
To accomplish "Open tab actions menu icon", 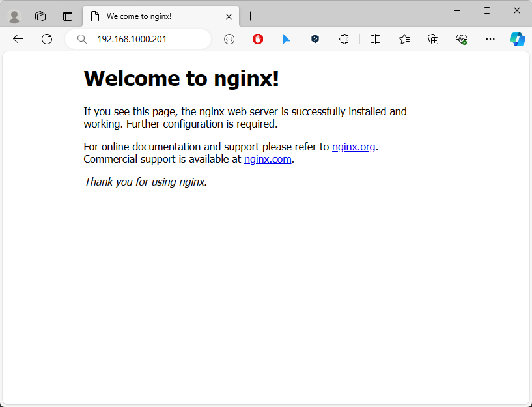I will 68,16.
